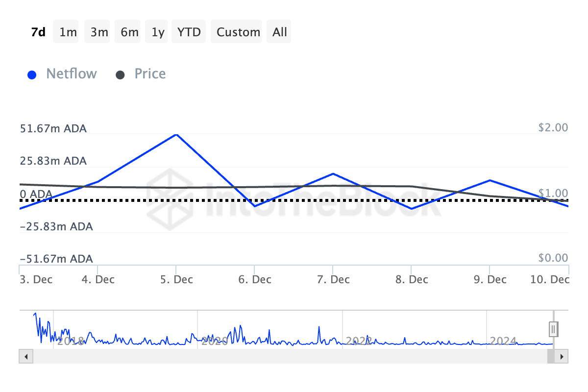Click the 7. Dec axis label
Image resolution: width=588 pixels, height=392 pixels.
(x=333, y=280)
